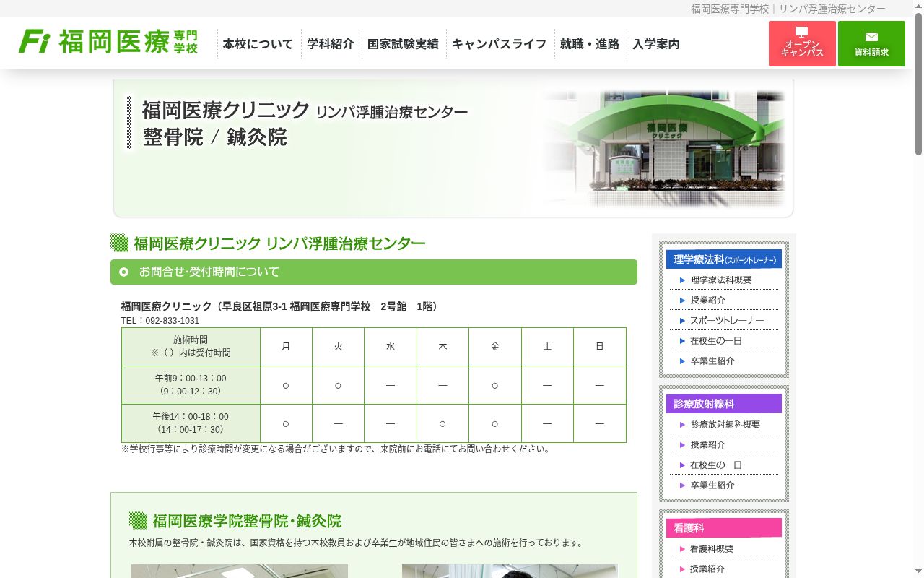Open 診療放射線科概要 in the sidebar
924x578 pixels.
[x=725, y=424]
